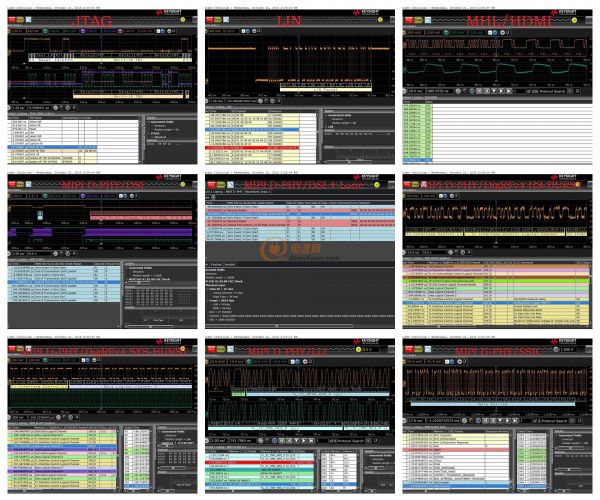Screen dimensions: 600x500
Task: Click the yellow trigger level indicator in LIN window
Action: [x=380, y=20]
